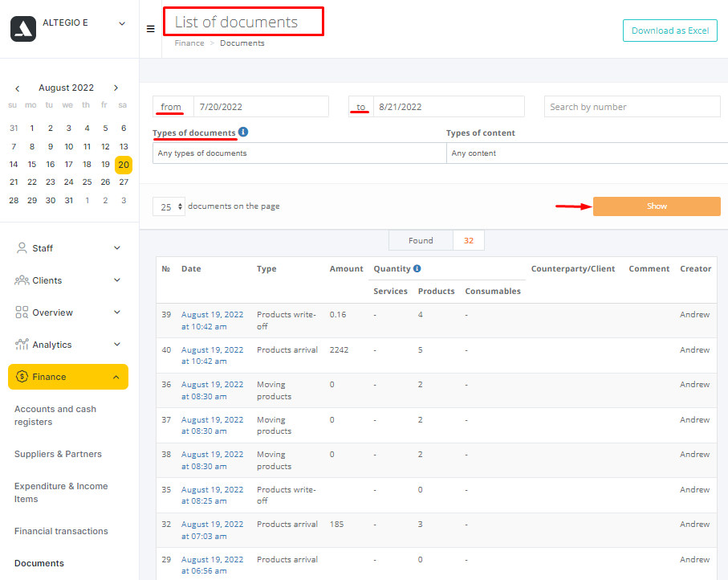Go to next month in calendar

tap(116, 88)
